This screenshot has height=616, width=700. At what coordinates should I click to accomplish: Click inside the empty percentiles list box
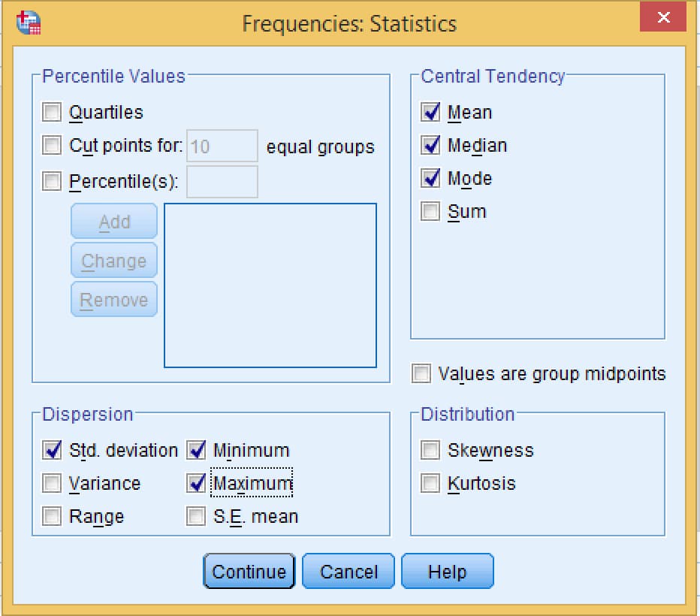[270, 285]
